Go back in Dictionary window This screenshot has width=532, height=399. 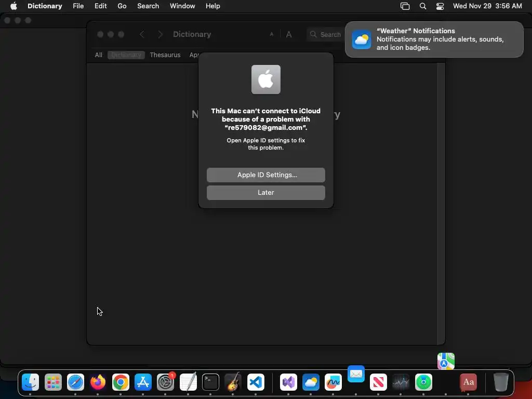[x=142, y=34]
